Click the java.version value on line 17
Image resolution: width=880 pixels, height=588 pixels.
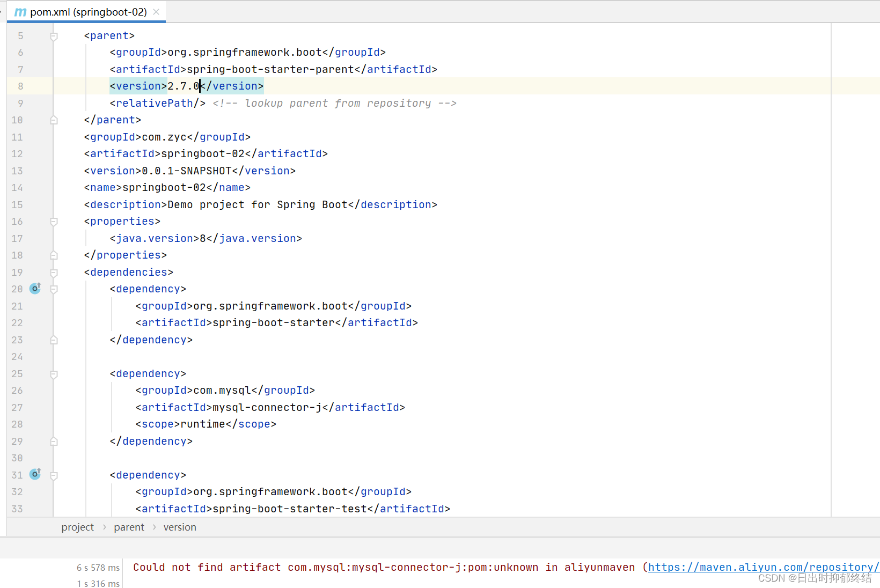pyautogui.click(x=203, y=238)
